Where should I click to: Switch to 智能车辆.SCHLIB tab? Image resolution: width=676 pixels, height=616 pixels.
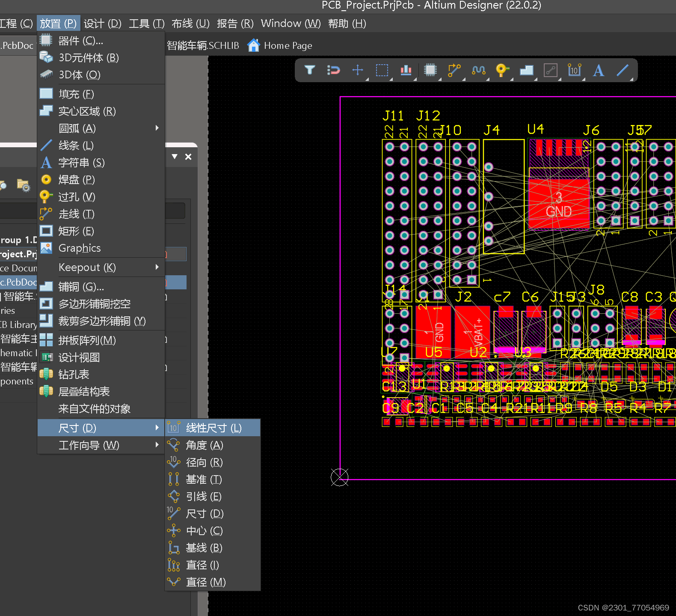coord(203,45)
